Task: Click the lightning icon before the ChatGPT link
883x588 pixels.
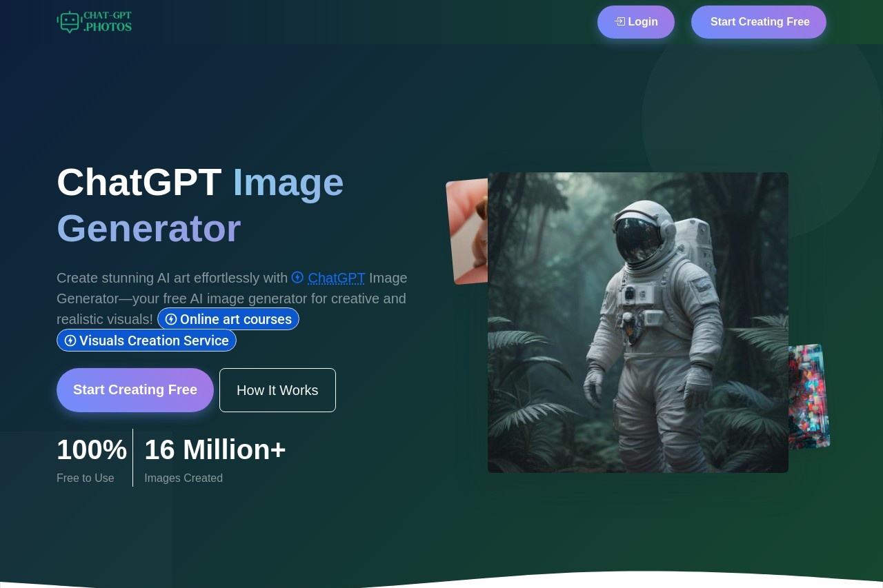Action: point(297,277)
